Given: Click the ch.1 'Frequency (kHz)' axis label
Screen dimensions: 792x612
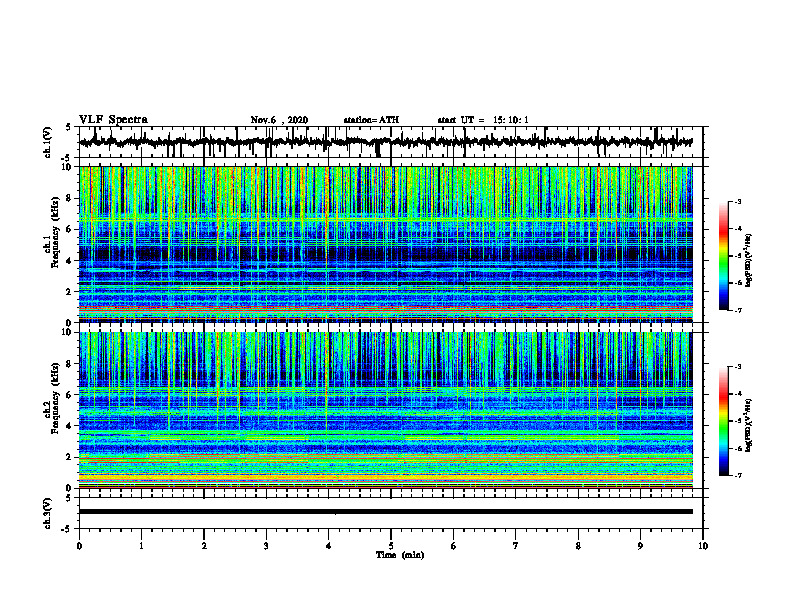Looking at the screenshot, I should [55, 234].
